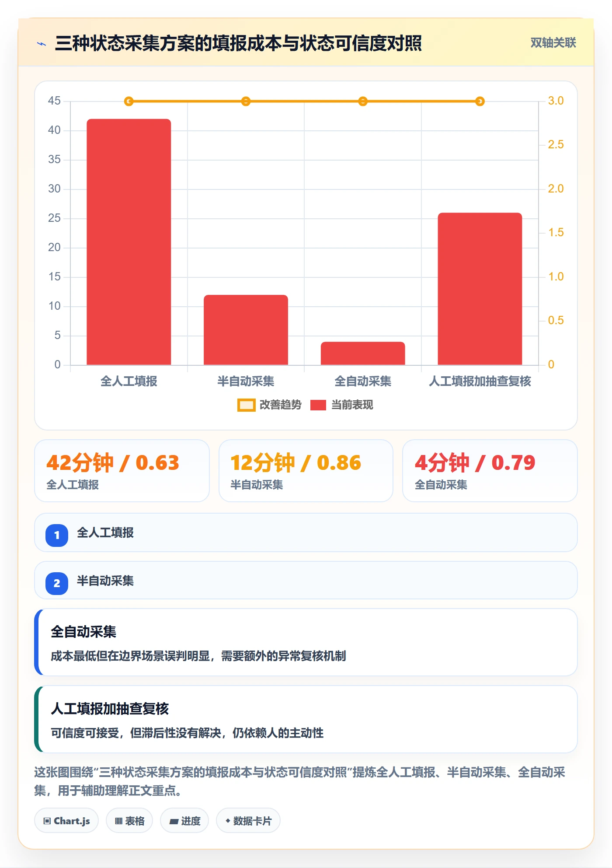This screenshot has height=868, width=612.
Task: Click the 45 left-axis value
Action: [54, 101]
